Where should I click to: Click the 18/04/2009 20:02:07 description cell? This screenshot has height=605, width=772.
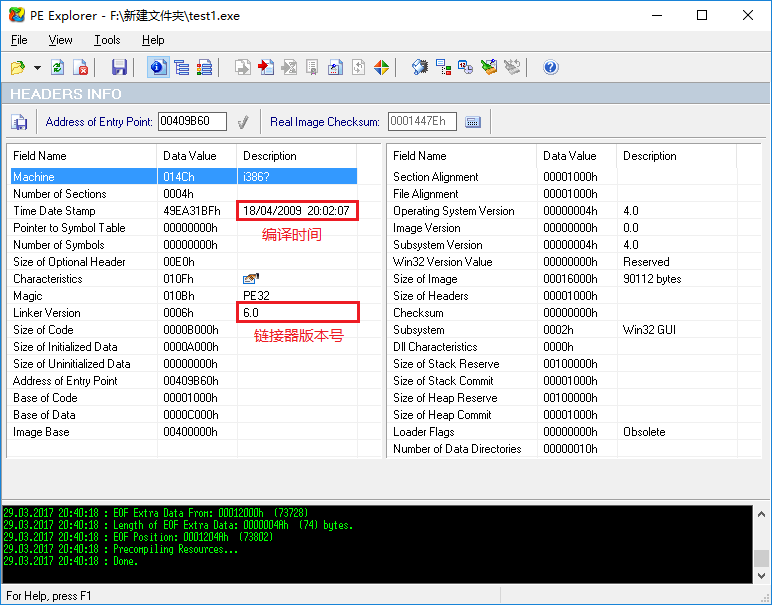[296, 211]
